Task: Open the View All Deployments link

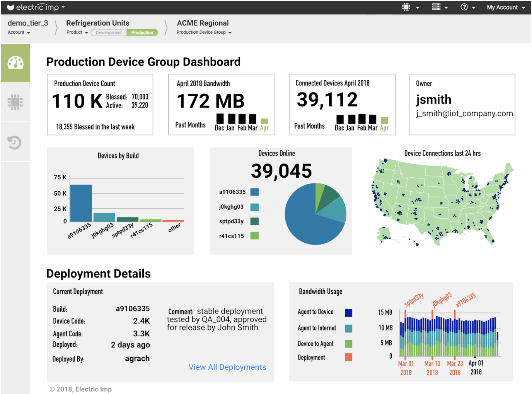Action: pyautogui.click(x=227, y=367)
